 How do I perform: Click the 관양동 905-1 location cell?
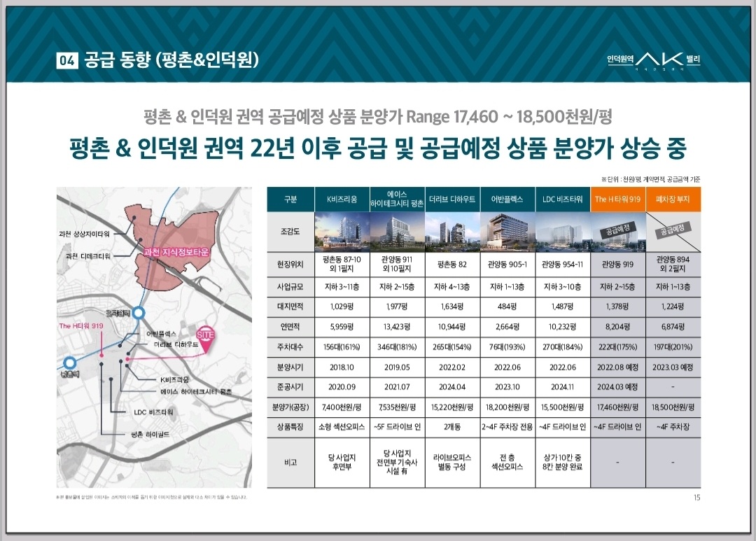pos(507,265)
